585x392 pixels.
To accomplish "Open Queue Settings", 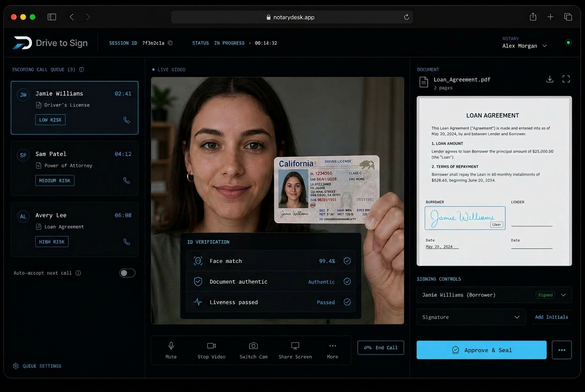I will pos(37,366).
